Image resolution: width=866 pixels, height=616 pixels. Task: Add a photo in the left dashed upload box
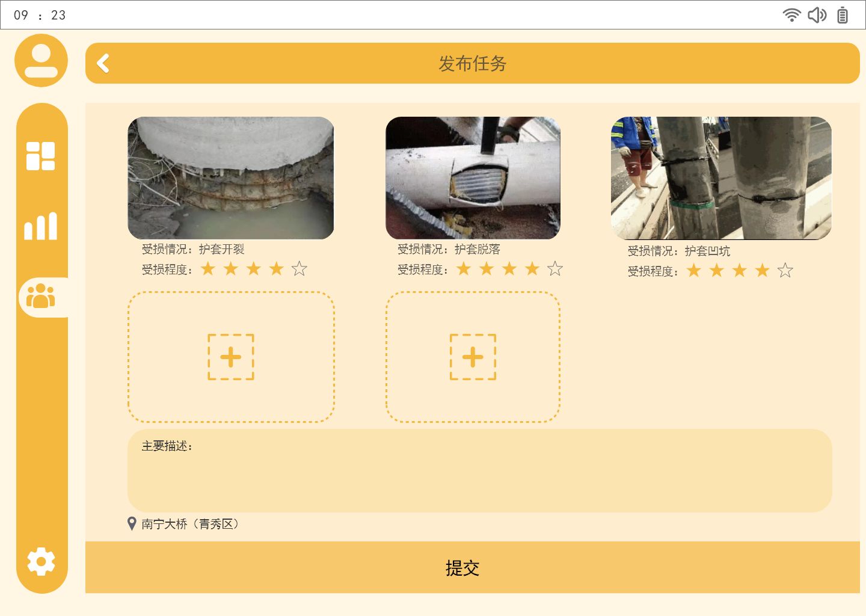click(231, 357)
